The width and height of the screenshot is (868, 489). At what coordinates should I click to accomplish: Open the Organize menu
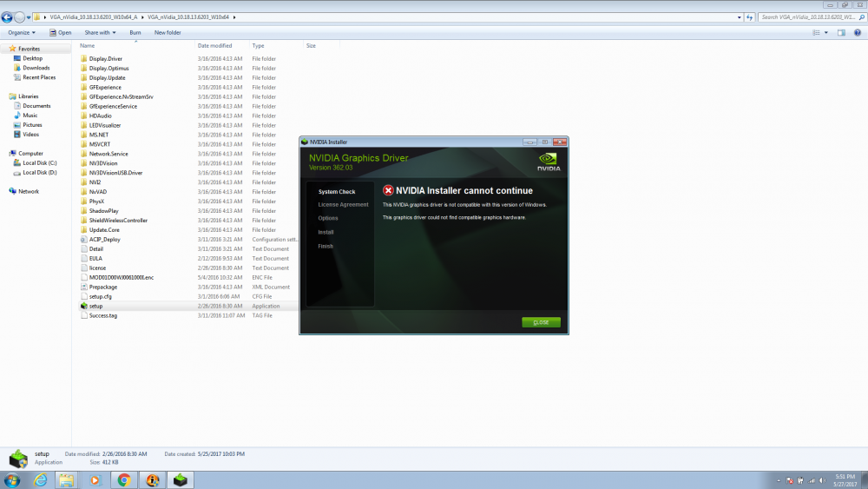point(22,33)
